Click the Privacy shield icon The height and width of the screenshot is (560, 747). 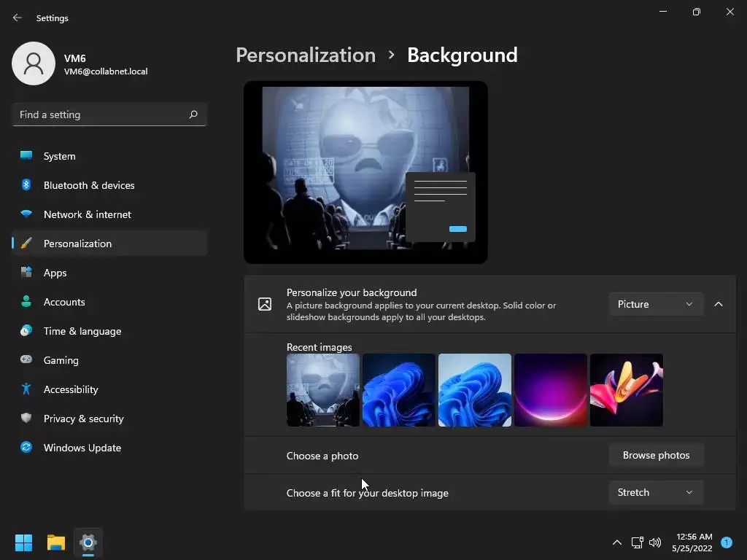point(26,418)
